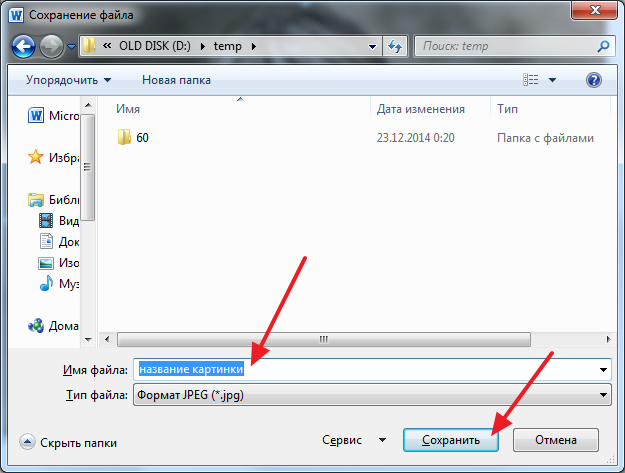
Task: Click navigation pane scroll down arrow
Action: tap(88, 340)
